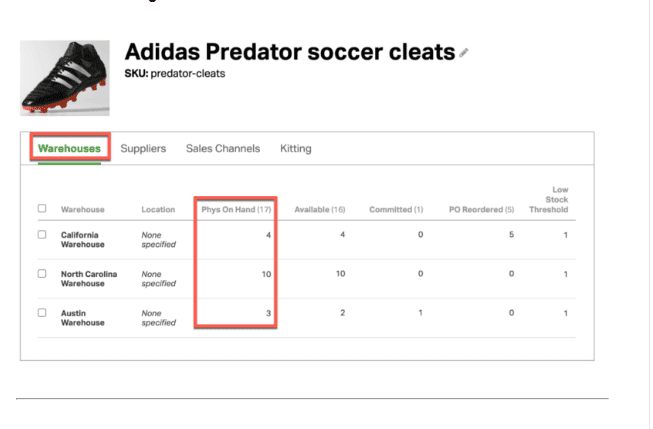Click the Austin Warehouse name
The image size is (653, 429).
pos(82,318)
